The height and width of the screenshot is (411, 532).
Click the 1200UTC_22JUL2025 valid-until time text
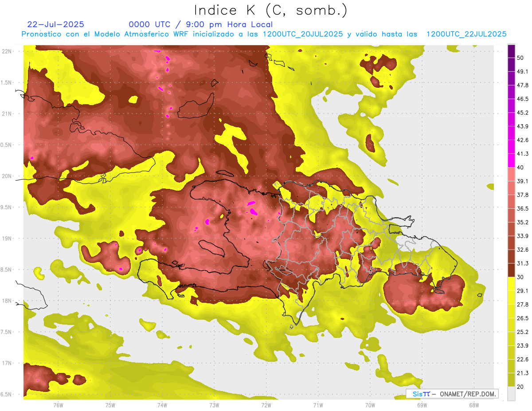point(466,34)
